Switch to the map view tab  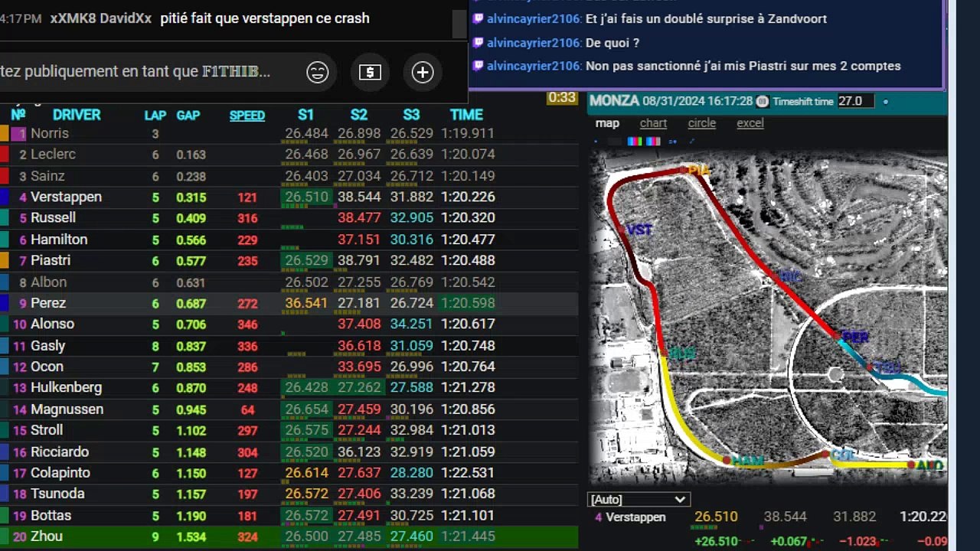pos(607,123)
